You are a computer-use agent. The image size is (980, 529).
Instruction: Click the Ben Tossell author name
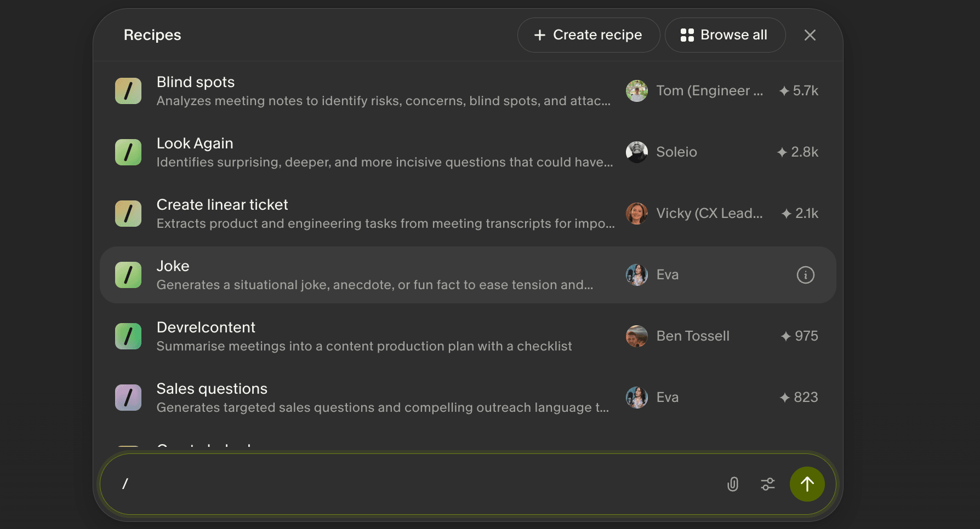coord(693,336)
